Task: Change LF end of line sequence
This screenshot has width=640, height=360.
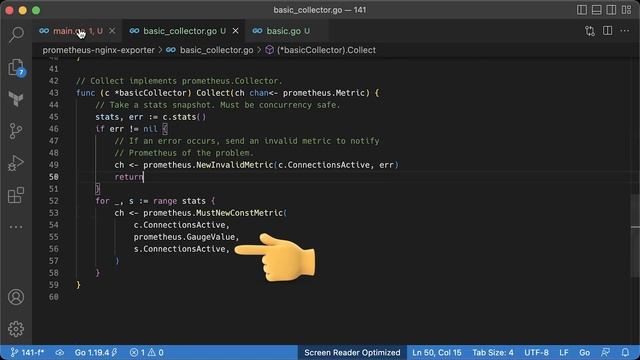Action: coord(564,353)
